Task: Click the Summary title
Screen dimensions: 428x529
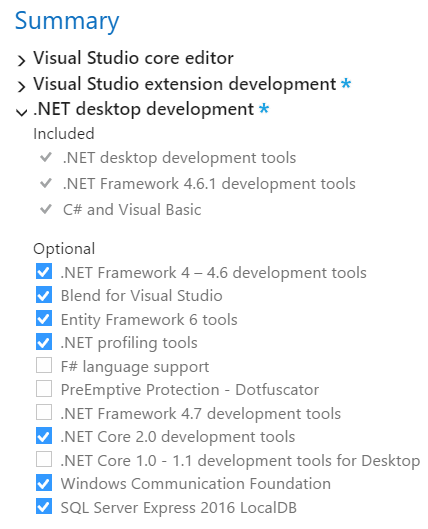Action: (x=67, y=21)
